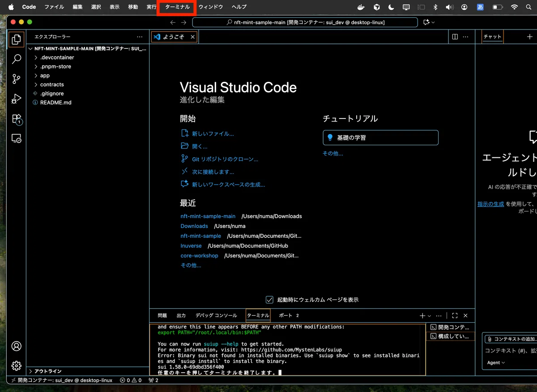Click the 次に接続します... link
Screen dimensions: 537x392
[x=213, y=172]
